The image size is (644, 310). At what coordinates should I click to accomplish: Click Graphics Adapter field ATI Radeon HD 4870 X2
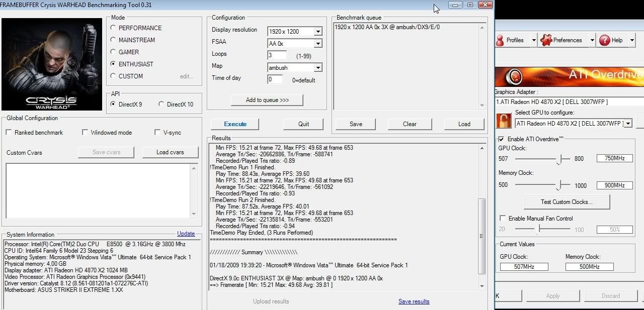(569, 102)
